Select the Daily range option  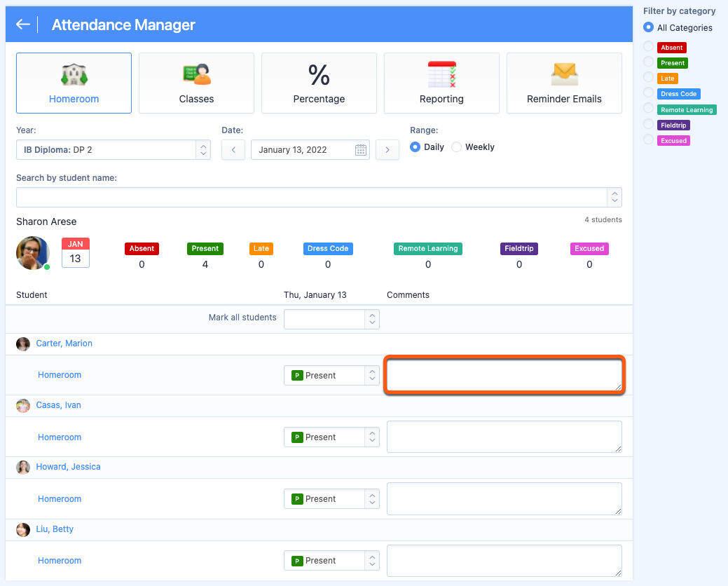(415, 146)
